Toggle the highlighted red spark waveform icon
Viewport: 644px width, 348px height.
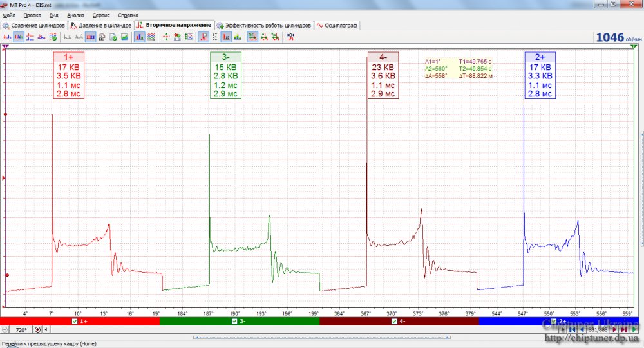[x=204, y=37]
